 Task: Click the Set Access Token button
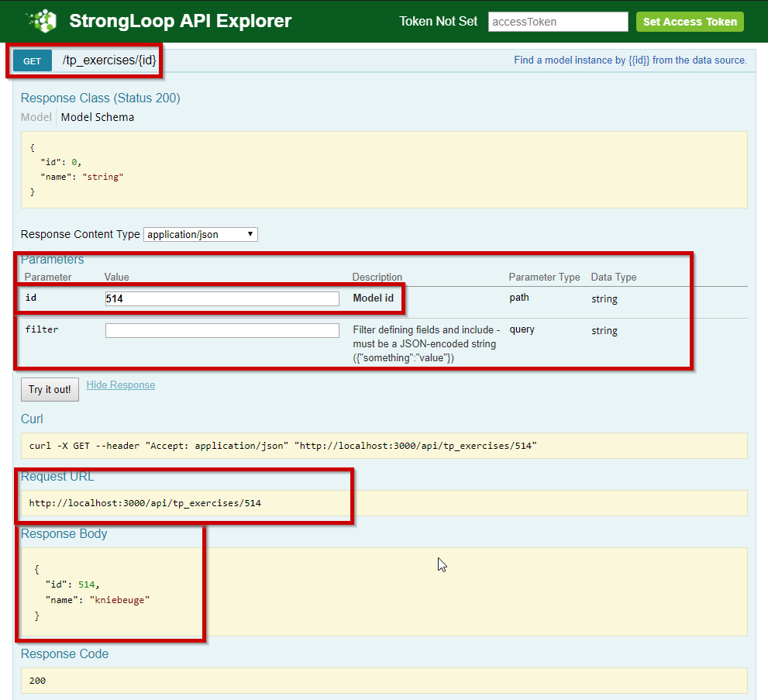[690, 22]
